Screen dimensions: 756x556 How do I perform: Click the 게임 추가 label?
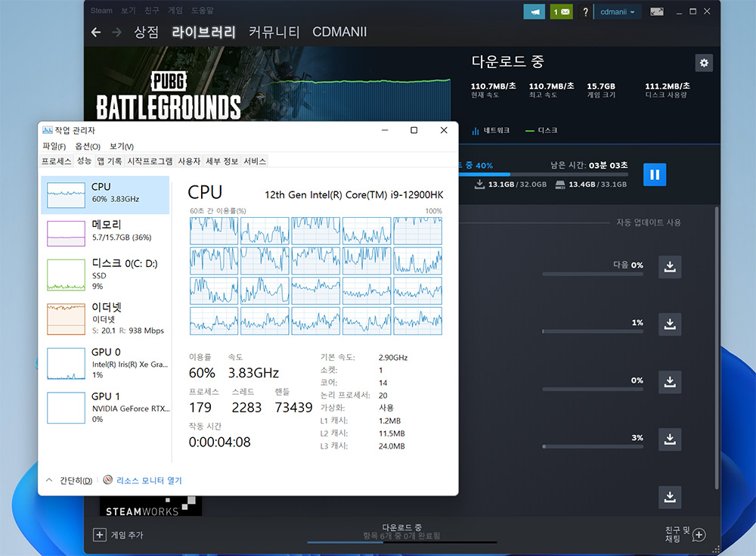coord(127,536)
